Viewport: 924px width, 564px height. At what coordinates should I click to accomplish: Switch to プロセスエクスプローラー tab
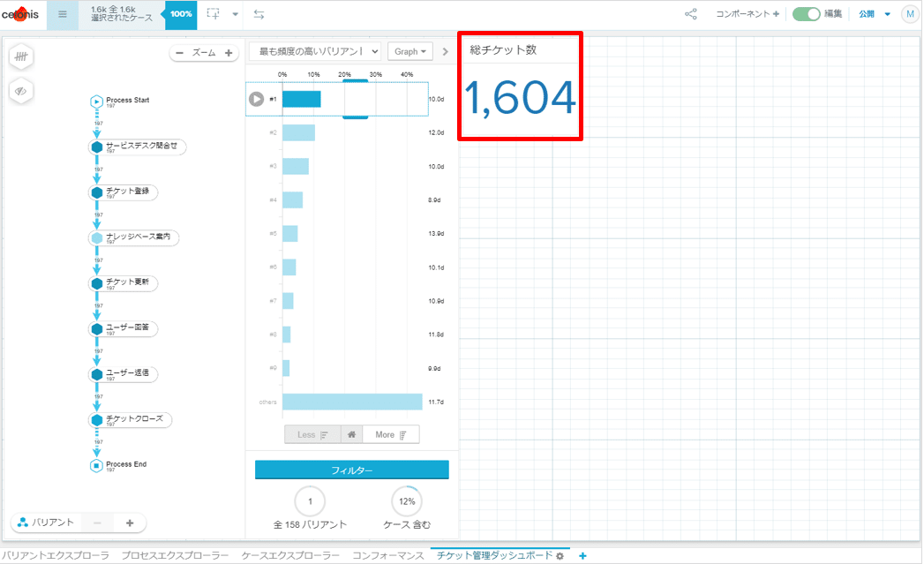click(x=175, y=555)
